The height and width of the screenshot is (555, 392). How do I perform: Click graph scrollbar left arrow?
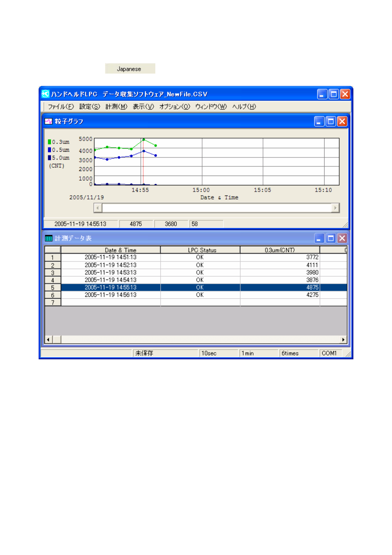point(98,208)
